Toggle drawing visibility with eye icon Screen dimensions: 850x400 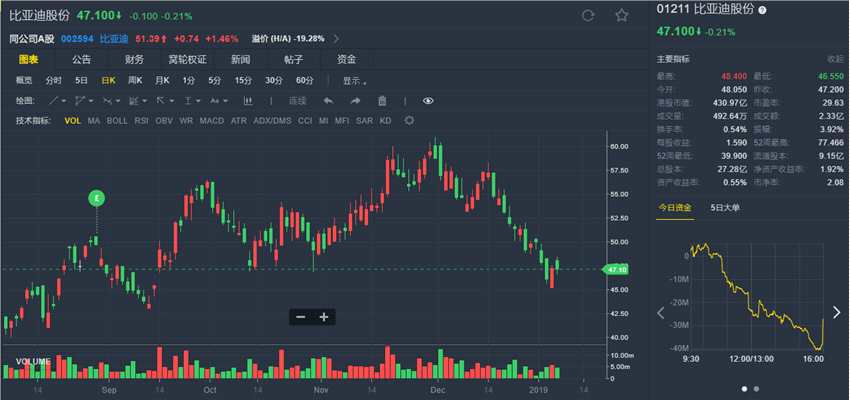[x=428, y=101]
